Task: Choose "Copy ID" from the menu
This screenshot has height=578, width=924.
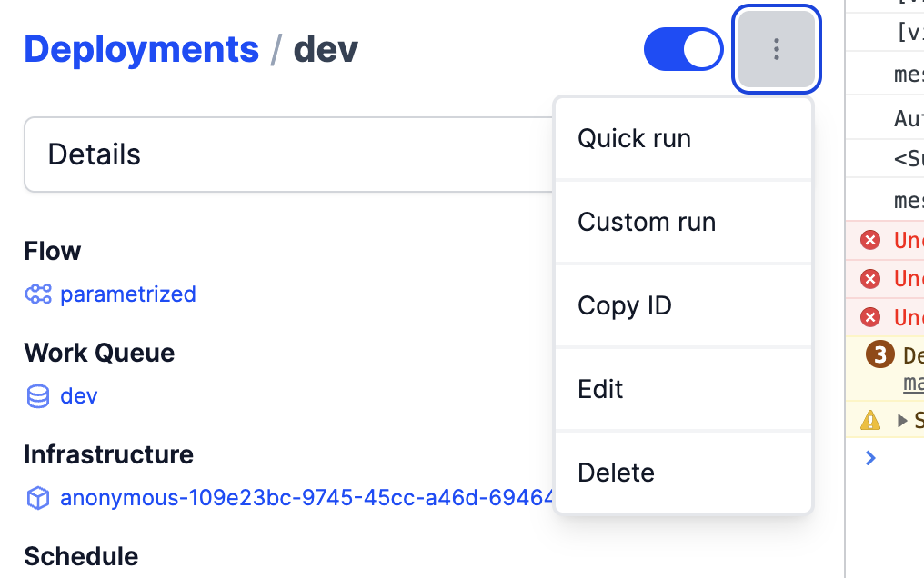Action: coord(625,305)
